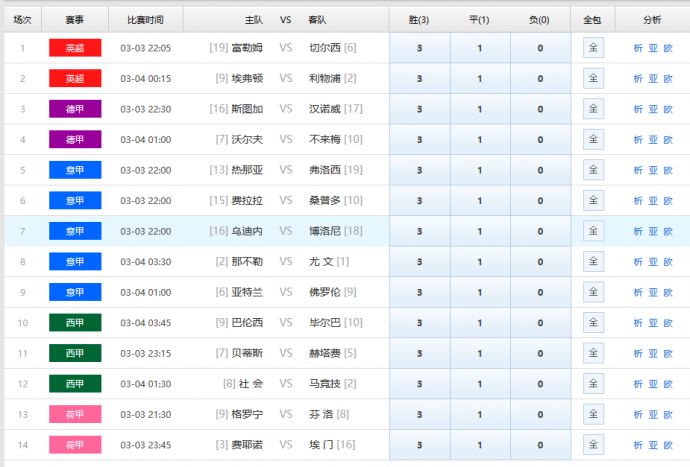The height and width of the screenshot is (467, 690).
Task: Click the 赛事 column header
Action: [75, 20]
